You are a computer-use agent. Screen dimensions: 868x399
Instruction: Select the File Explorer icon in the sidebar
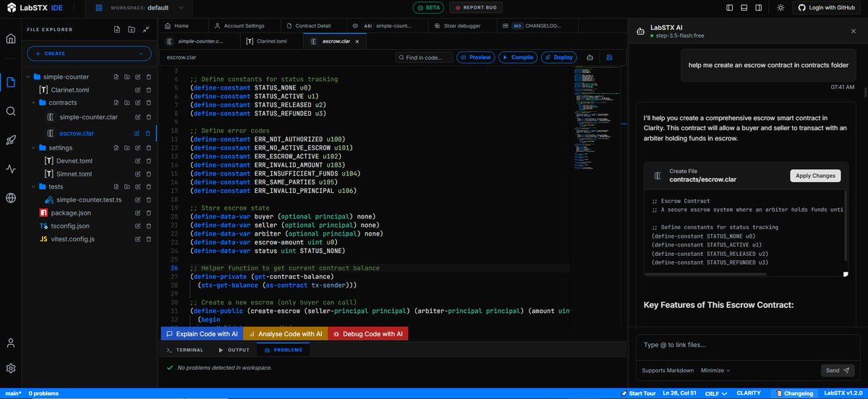11,82
